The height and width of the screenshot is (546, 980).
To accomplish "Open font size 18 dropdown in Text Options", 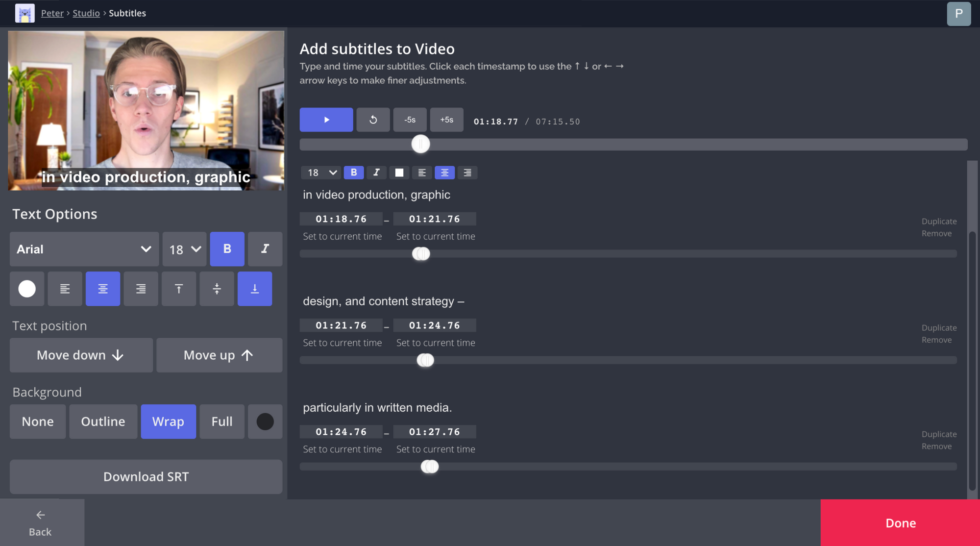I will tap(184, 249).
